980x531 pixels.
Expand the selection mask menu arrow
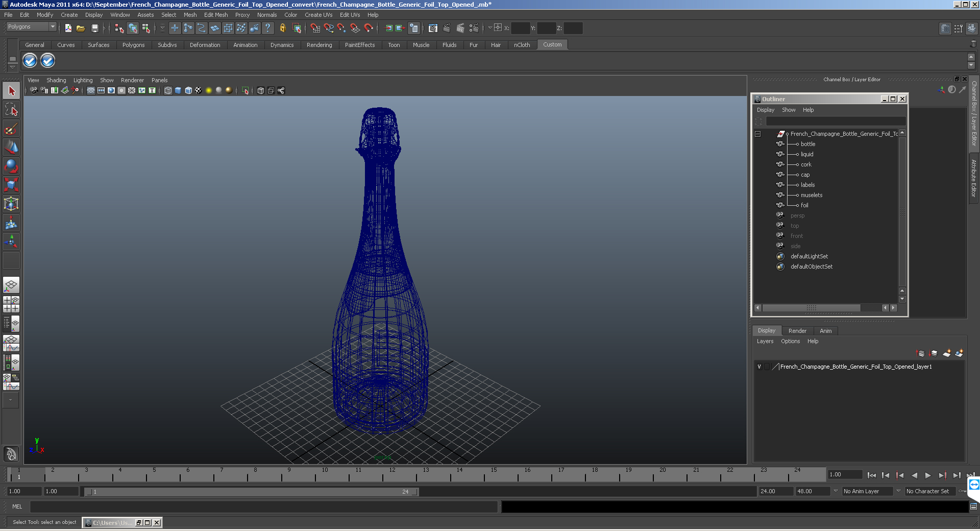(162, 28)
